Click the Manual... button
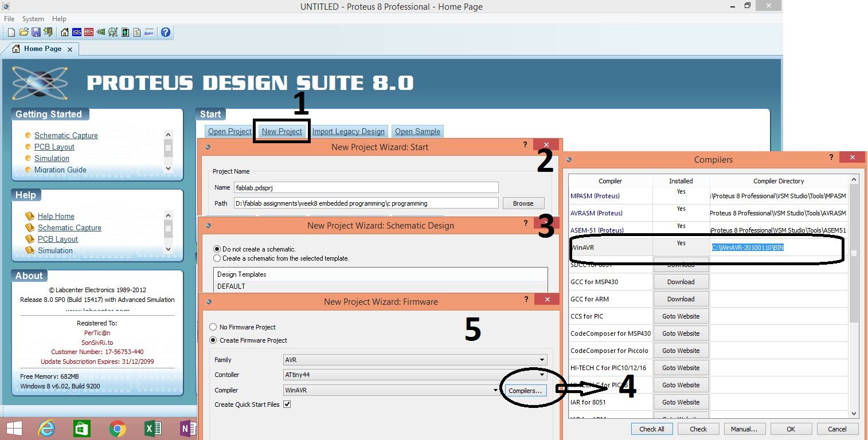This screenshot has width=868, height=440. coord(744,429)
